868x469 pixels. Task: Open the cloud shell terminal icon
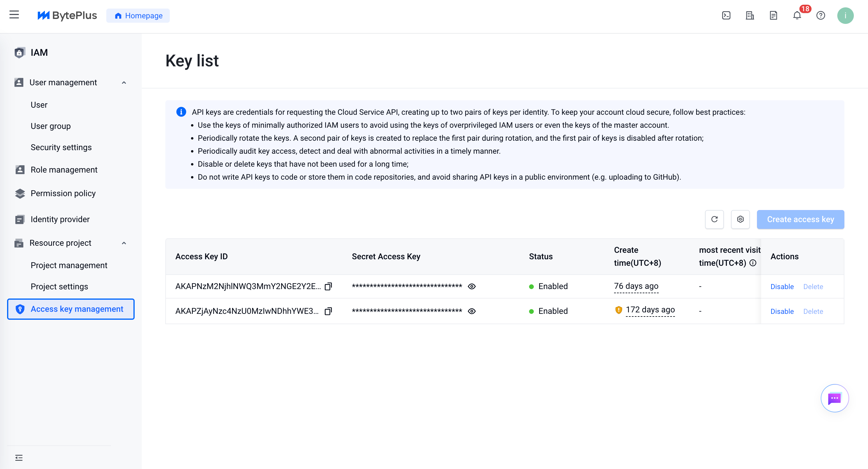[x=726, y=16]
